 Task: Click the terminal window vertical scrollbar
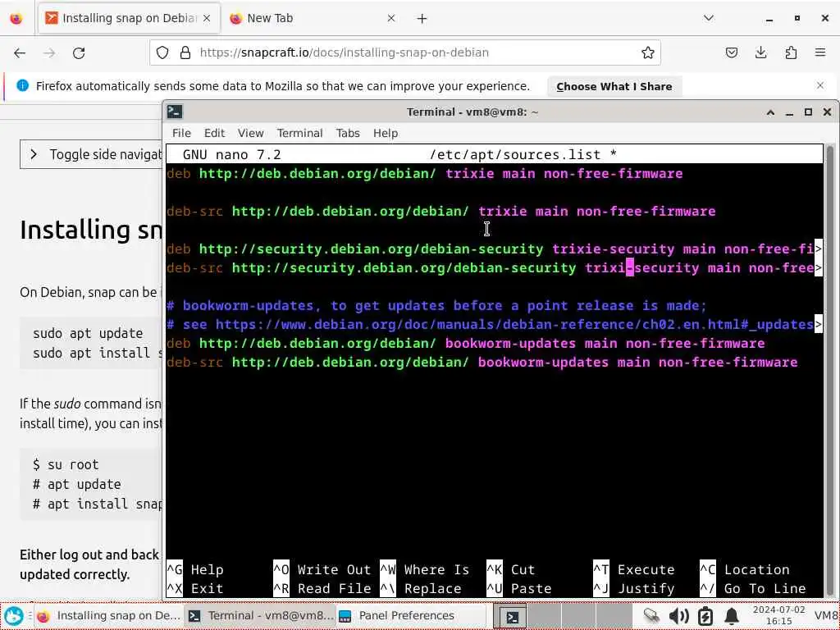pos(830,370)
